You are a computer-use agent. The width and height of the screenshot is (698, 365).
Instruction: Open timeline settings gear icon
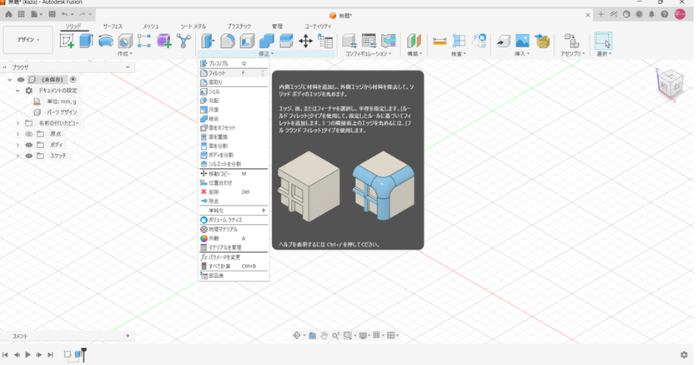pyautogui.click(x=684, y=355)
